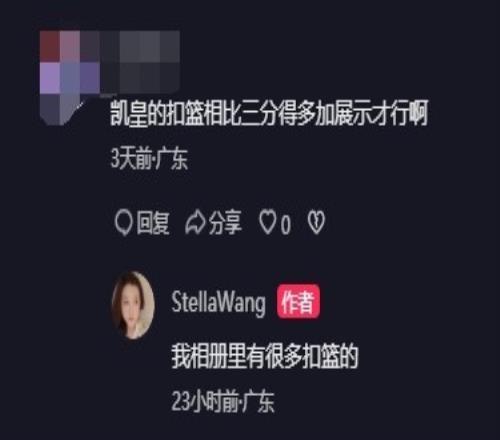Open StellaWang's profile avatar
Image resolution: width=500 pixels, height=440 pixels.
tap(133, 305)
